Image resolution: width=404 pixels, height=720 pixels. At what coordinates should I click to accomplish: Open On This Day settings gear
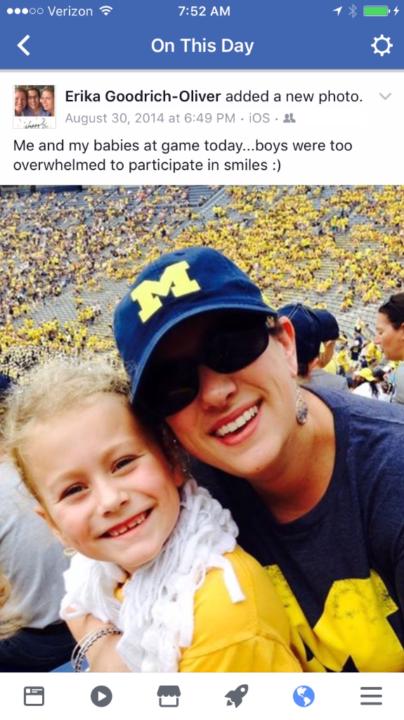(382, 45)
